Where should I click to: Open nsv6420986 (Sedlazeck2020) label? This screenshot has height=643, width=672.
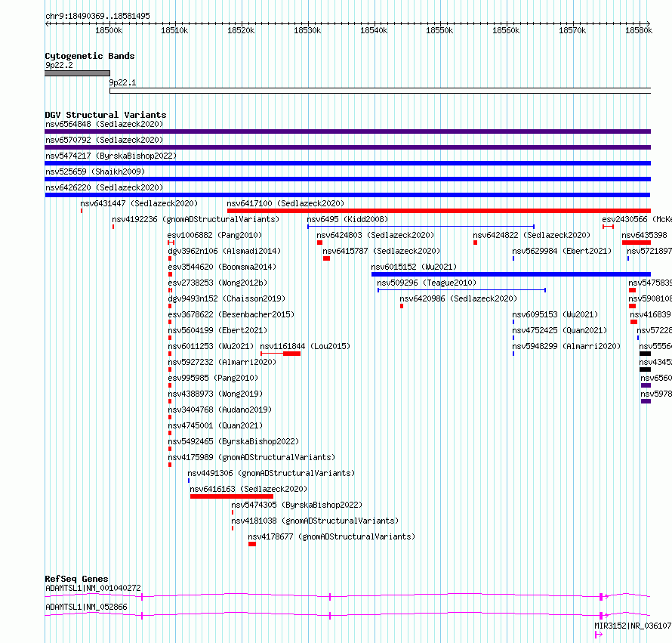458,298
